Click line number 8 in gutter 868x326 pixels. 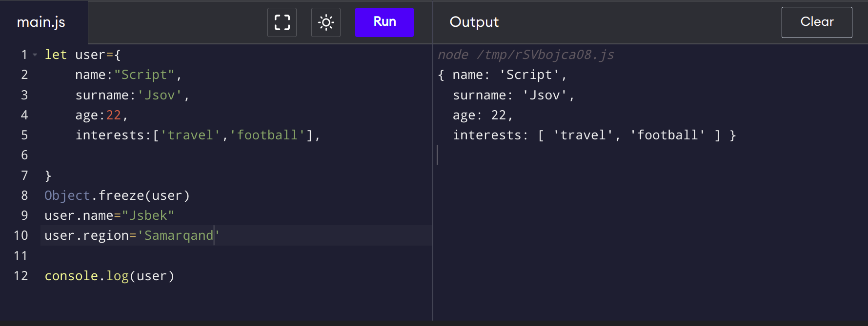(x=24, y=196)
